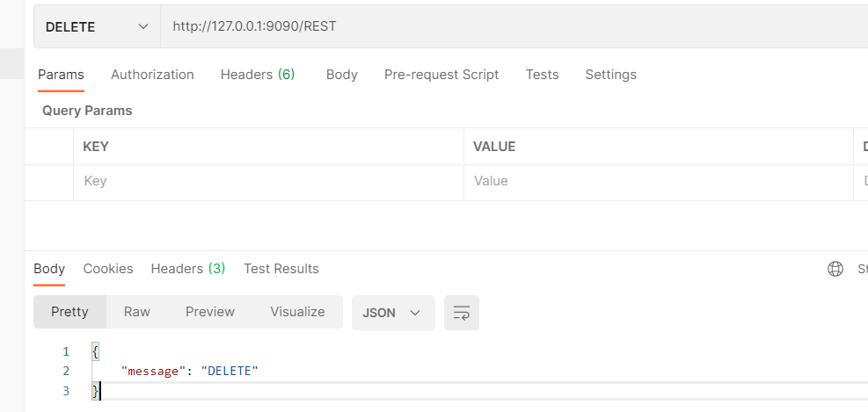Click the "DELETE" value in the response
Image resolution: width=868 pixels, height=412 pixels.
230,371
